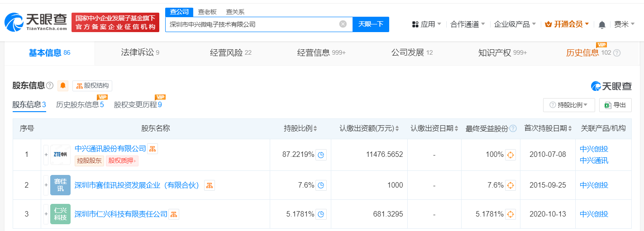Open the 经营信息 999+ tab
The height and width of the screenshot is (231, 644).
321,53
